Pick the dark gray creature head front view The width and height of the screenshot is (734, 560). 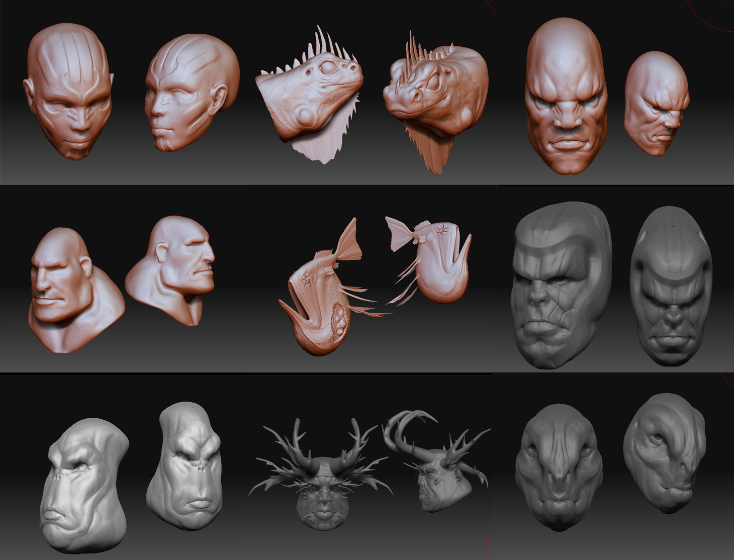(x=558, y=468)
